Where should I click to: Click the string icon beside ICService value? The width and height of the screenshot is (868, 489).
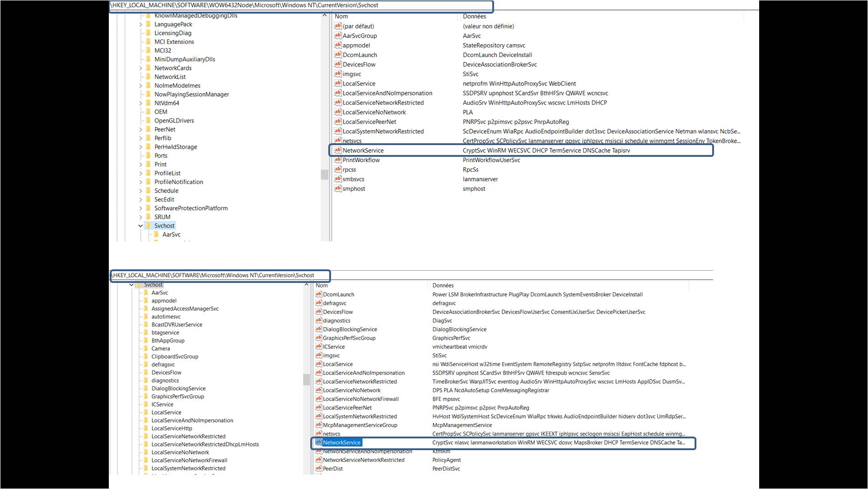point(318,347)
